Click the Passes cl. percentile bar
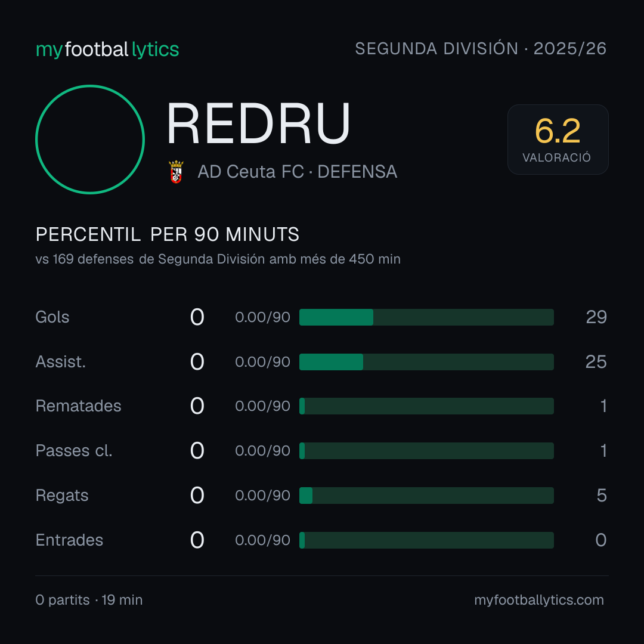Image resolution: width=644 pixels, height=644 pixels. pos(426,451)
